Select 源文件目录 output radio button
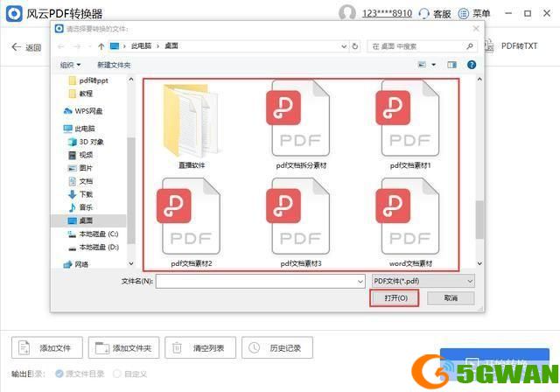Viewport: 560px width, 392px height. [x=59, y=374]
